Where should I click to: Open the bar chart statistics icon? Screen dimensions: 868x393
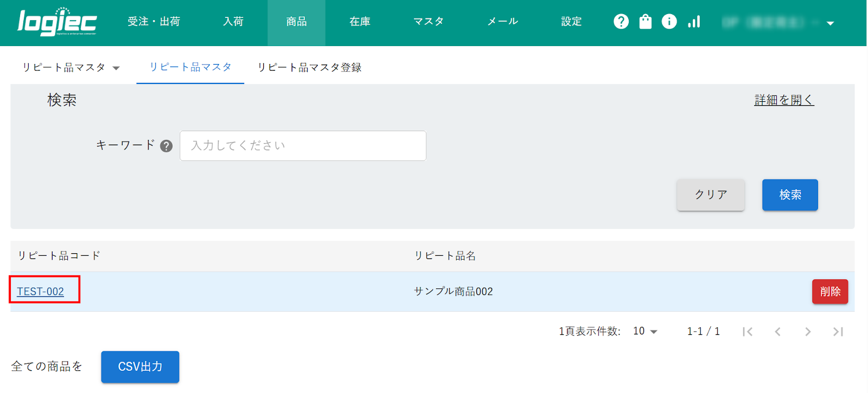[x=694, y=22]
